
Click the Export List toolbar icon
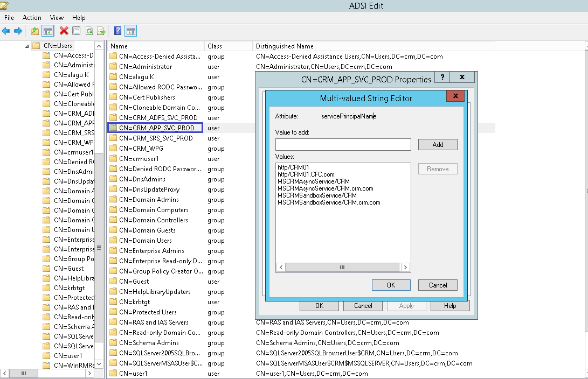point(101,31)
